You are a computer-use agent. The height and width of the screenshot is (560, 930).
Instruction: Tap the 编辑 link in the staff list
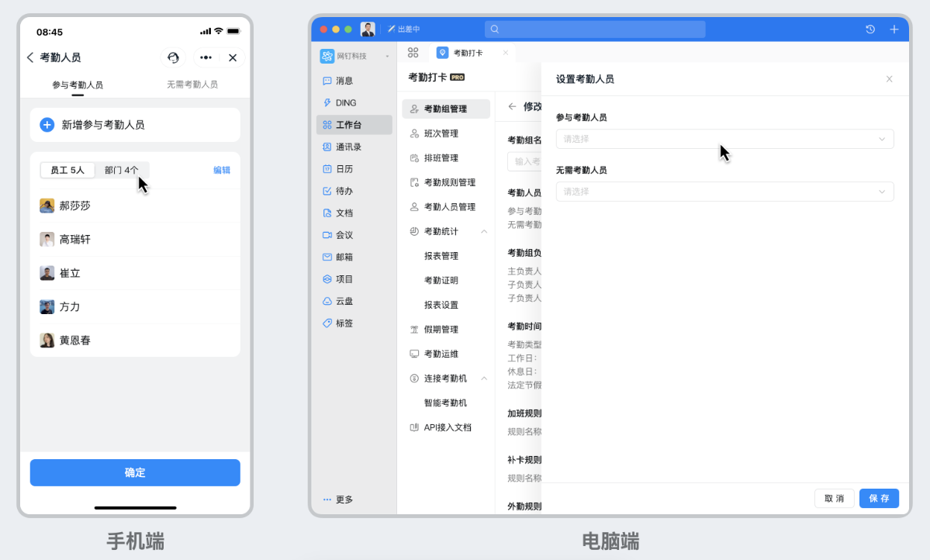[222, 171]
